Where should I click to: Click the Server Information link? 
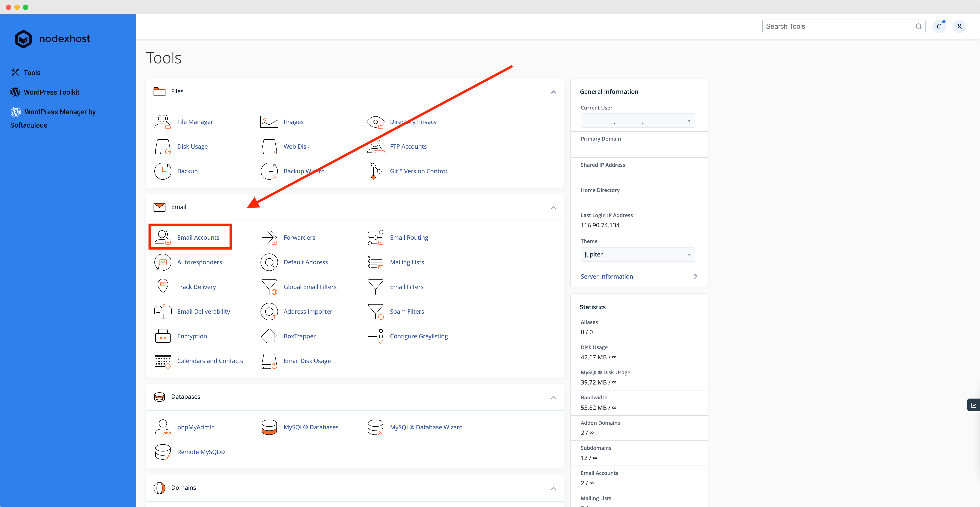pos(606,276)
